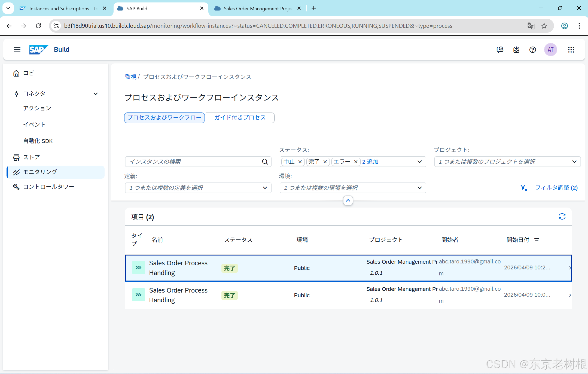Select コントロールタワー in the sidebar

pos(48,187)
